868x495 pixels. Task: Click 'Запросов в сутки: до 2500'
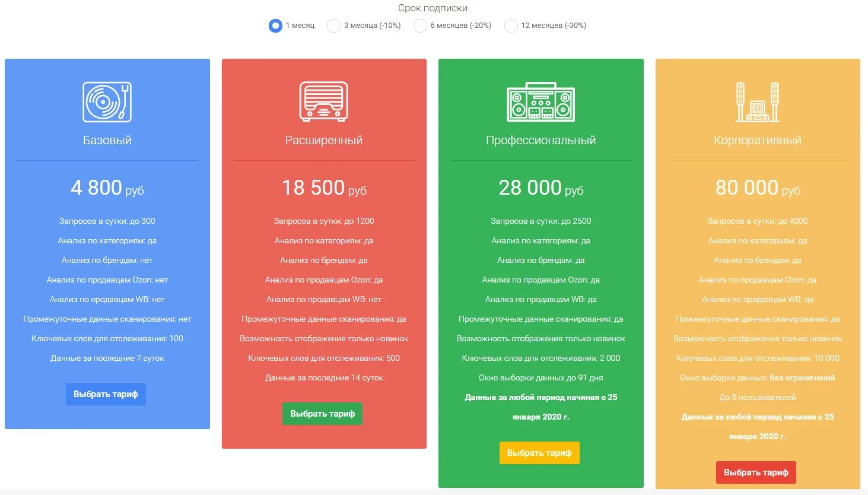tap(541, 221)
